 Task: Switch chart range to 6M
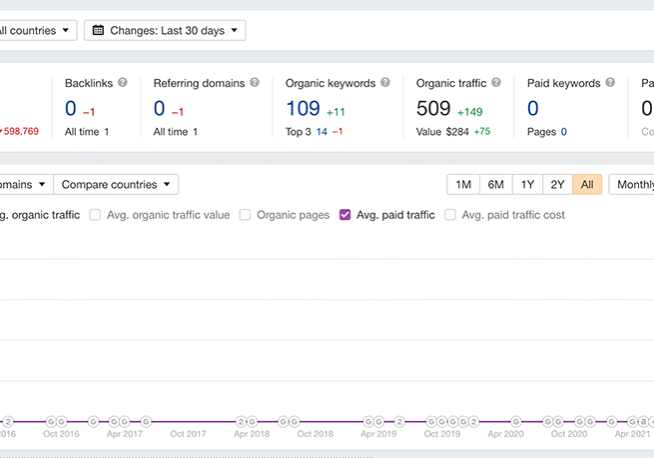pyautogui.click(x=496, y=185)
